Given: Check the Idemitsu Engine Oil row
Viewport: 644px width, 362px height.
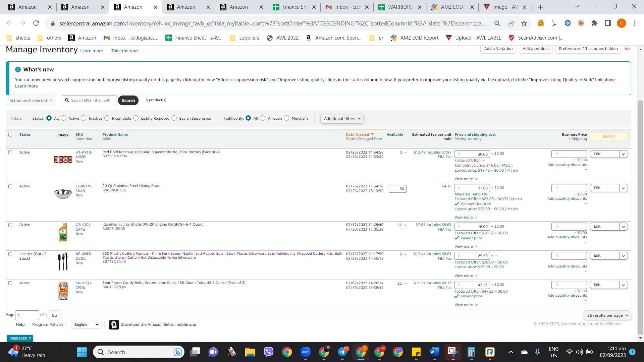Looking at the screenshot, I should tap(10, 225).
